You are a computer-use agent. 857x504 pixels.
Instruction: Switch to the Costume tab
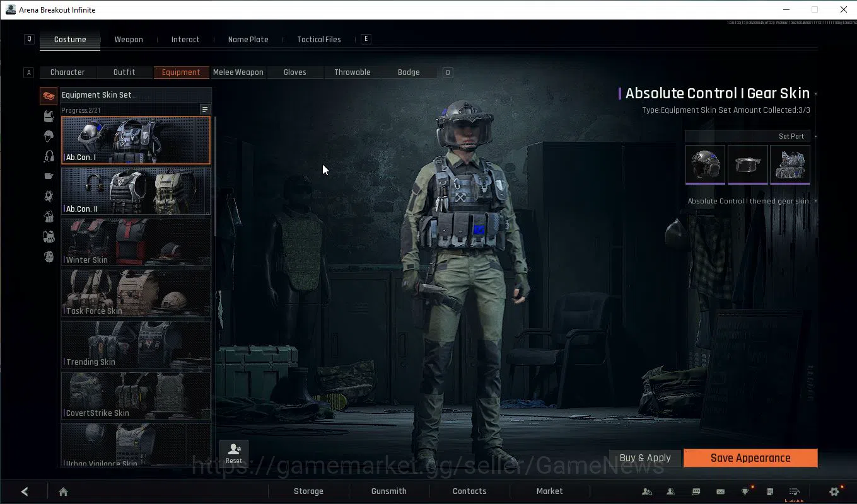(70, 39)
